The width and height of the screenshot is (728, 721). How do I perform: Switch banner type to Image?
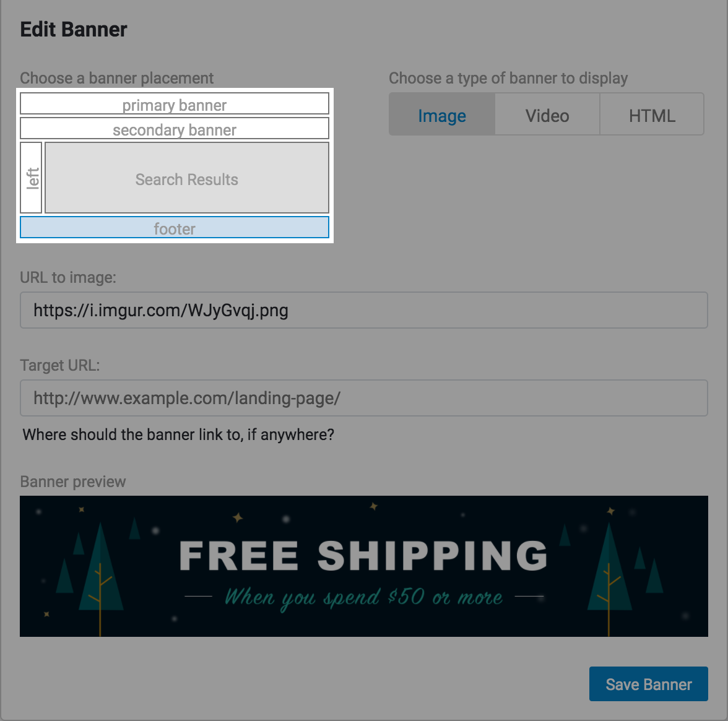click(442, 114)
